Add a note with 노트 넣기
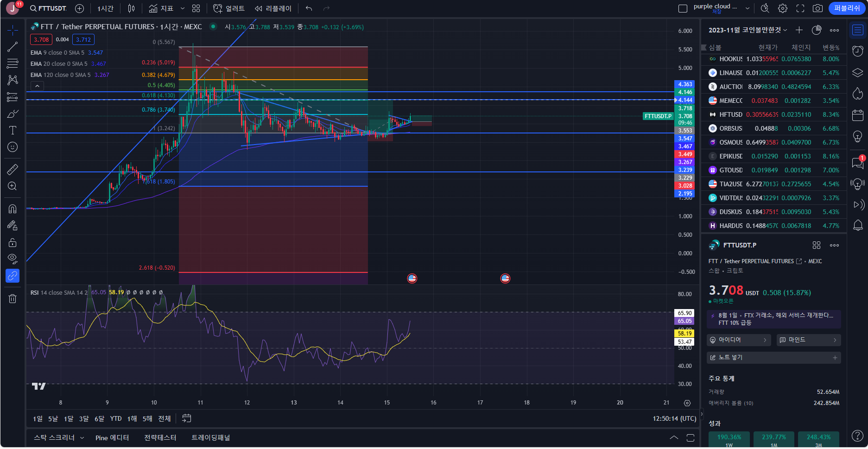This screenshot has width=868, height=449. (x=774, y=358)
